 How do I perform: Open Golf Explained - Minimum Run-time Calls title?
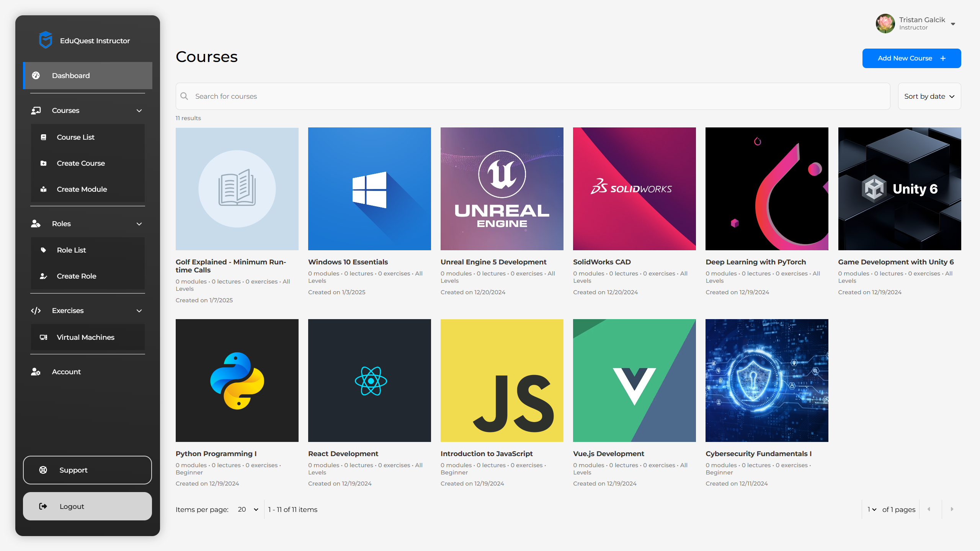pyautogui.click(x=231, y=266)
